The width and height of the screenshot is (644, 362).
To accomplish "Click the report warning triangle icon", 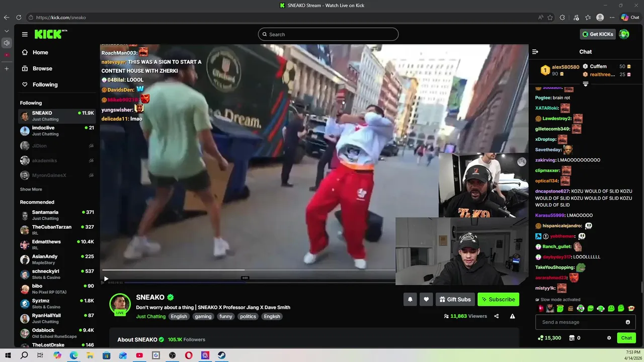I will pyautogui.click(x=512, y=316).
